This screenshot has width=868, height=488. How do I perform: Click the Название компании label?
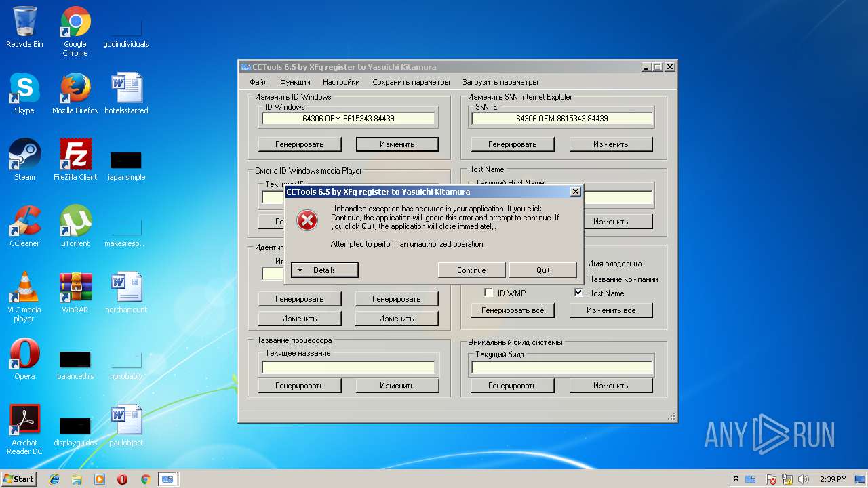[x=623, y=279]
